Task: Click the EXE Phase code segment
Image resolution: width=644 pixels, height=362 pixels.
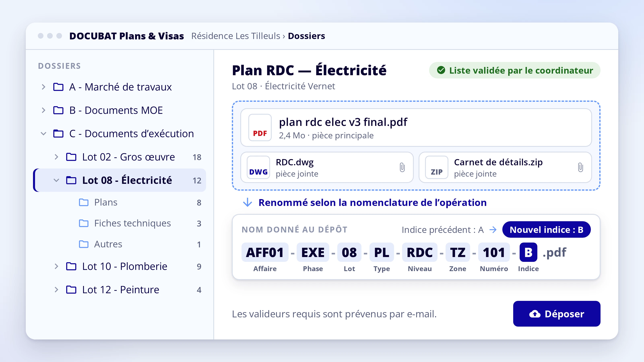Action: pyautogui.click(x=313, y=252)
